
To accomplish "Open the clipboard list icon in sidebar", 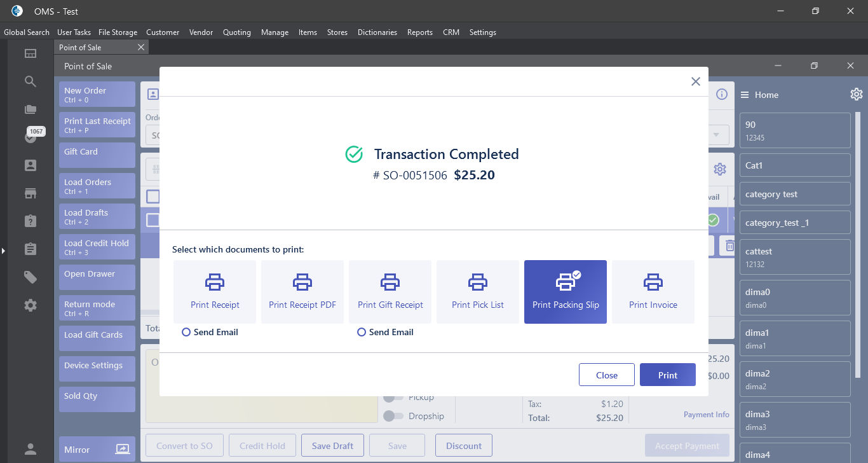I will coord(31,249).
